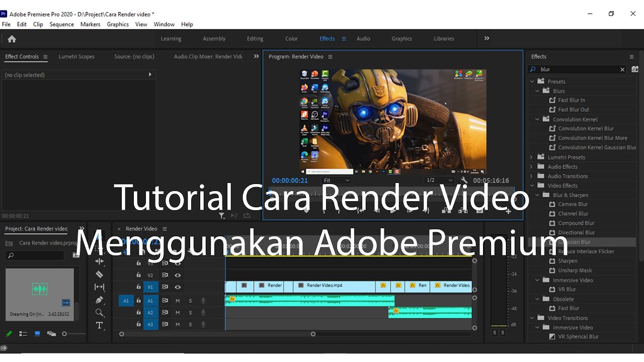Collapse the Blur & Sharpen folder

(x=537, y=195)
